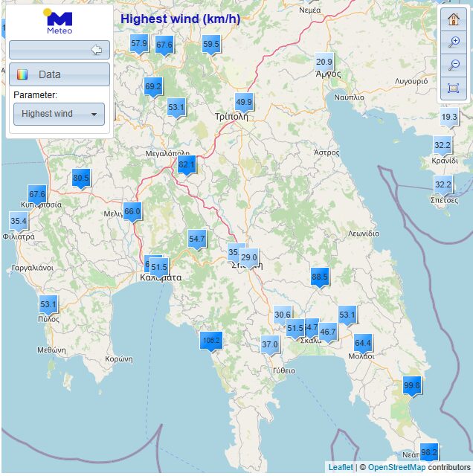Select the 80.5 station marker
The width and height of the screenshot is (473, 476).
(x=81, y=178)
